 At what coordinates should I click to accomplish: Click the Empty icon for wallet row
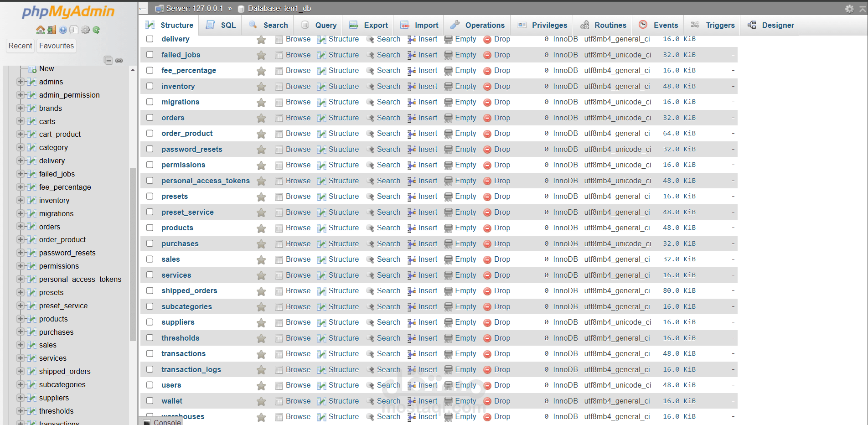[449, 401]
